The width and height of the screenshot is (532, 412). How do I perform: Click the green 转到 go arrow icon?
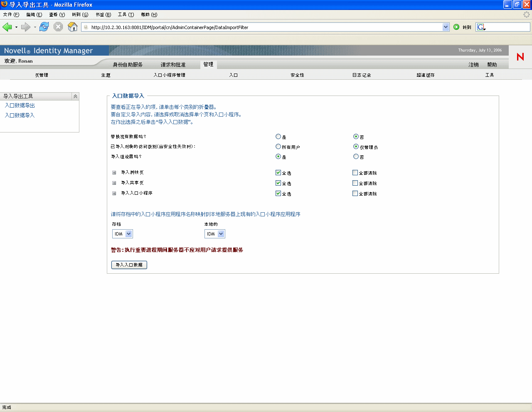(457, 27)
